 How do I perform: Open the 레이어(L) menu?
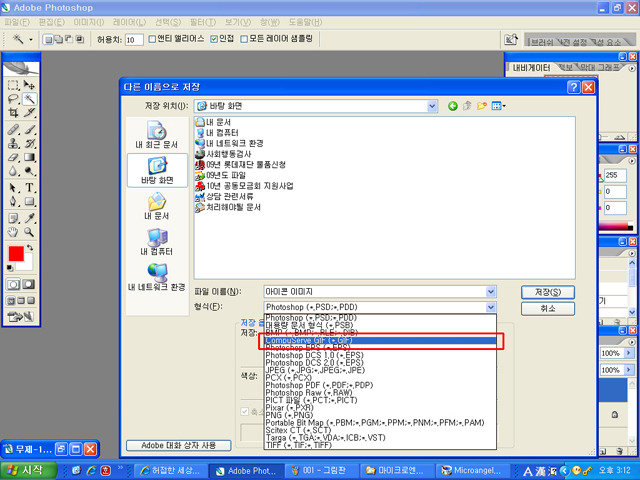[x=129, y=22]
